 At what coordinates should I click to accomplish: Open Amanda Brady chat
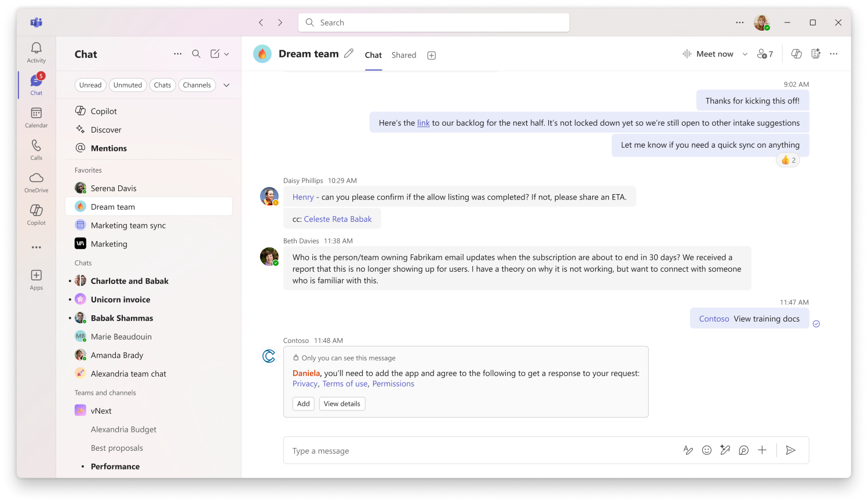point(149,355)
